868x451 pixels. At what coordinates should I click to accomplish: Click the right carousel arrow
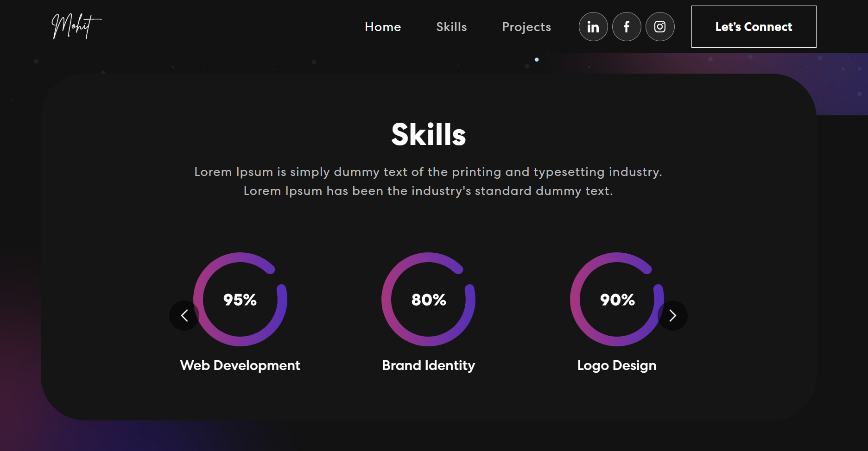[673, 315]
